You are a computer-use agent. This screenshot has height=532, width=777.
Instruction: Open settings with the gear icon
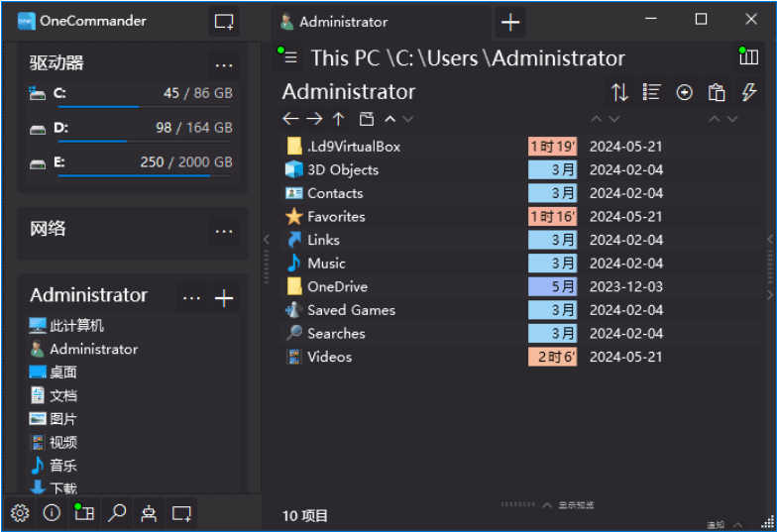tap(20, 513)
